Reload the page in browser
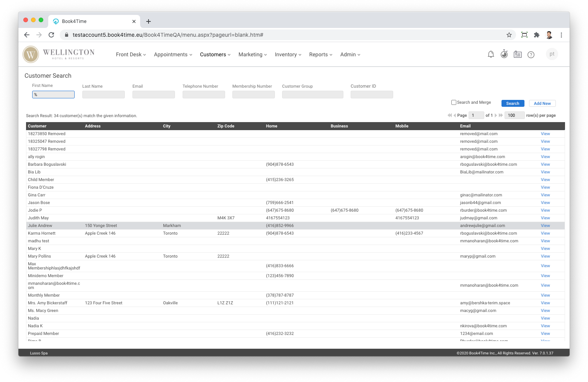The height and width of the screenshot is (382, 588). click(x=51, y=35)
